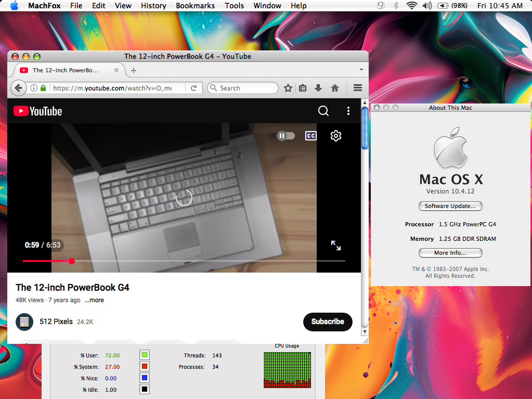Screen dimensions: 532x399
Task: Click Software Update in About This Mac
Action: (x=450, y=206)
